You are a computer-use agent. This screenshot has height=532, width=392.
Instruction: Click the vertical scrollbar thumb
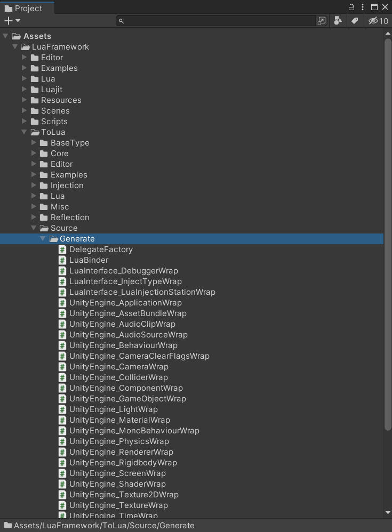[x=388, y=235]
